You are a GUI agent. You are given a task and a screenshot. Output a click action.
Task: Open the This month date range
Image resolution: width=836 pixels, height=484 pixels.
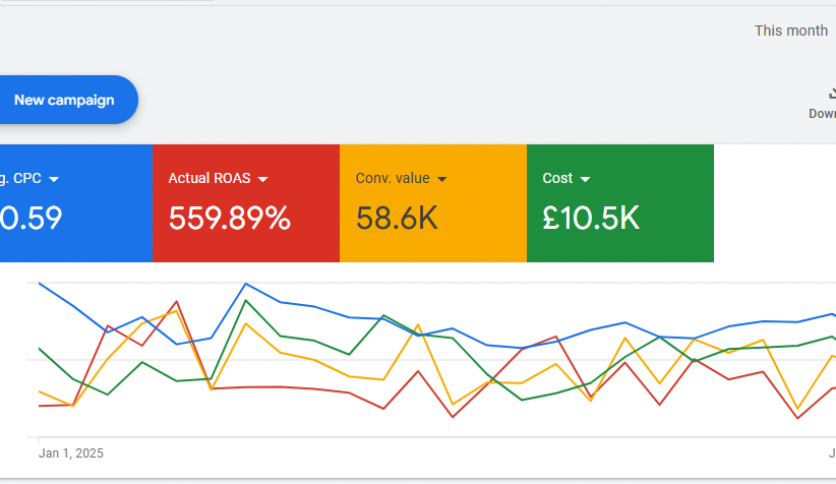790,31
